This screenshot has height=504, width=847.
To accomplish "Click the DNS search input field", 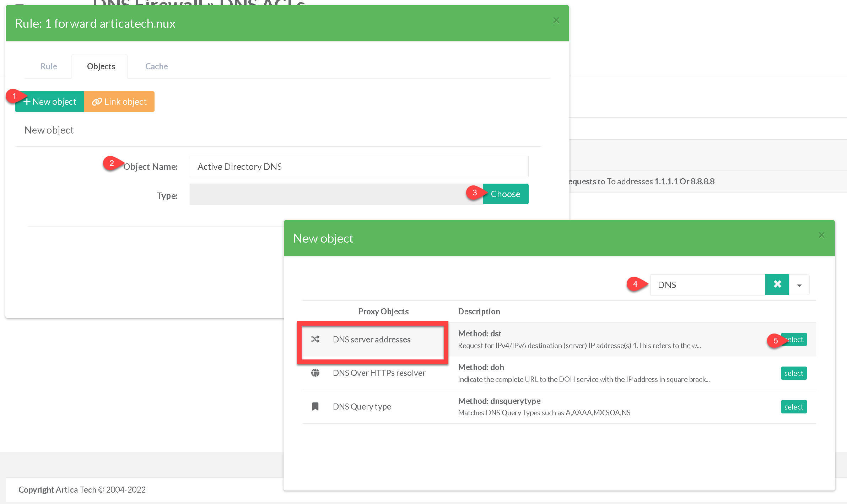I will (x=707, y=285).
